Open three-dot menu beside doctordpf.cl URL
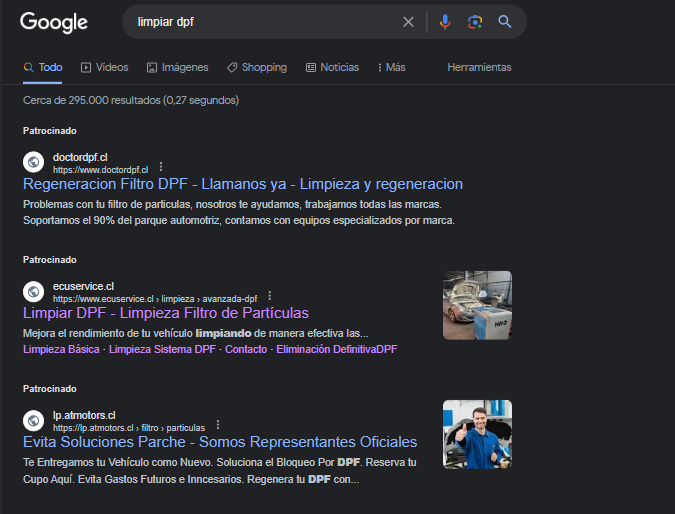This screenshot has height=514, width=675. pos(161,167)
